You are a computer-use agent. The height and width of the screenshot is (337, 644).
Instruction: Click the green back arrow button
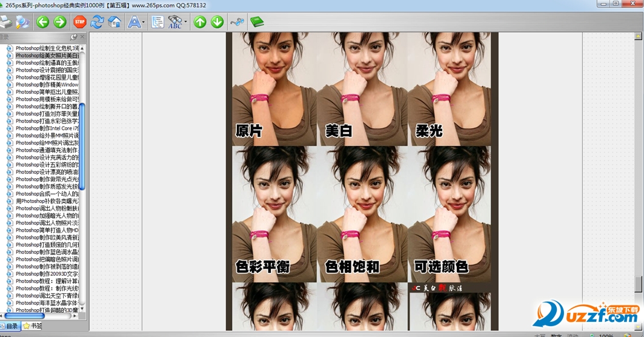42,22
